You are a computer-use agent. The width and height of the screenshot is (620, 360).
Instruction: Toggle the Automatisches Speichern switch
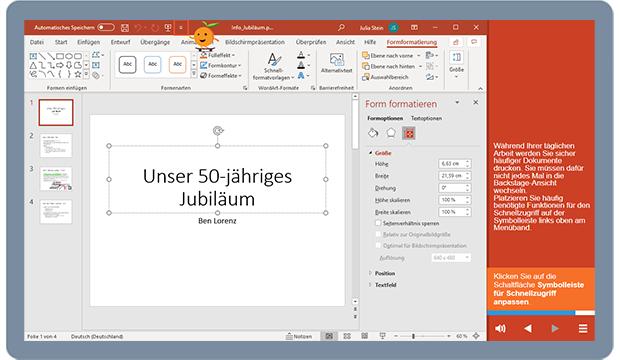pyautogui.click(x=106, y=27)
